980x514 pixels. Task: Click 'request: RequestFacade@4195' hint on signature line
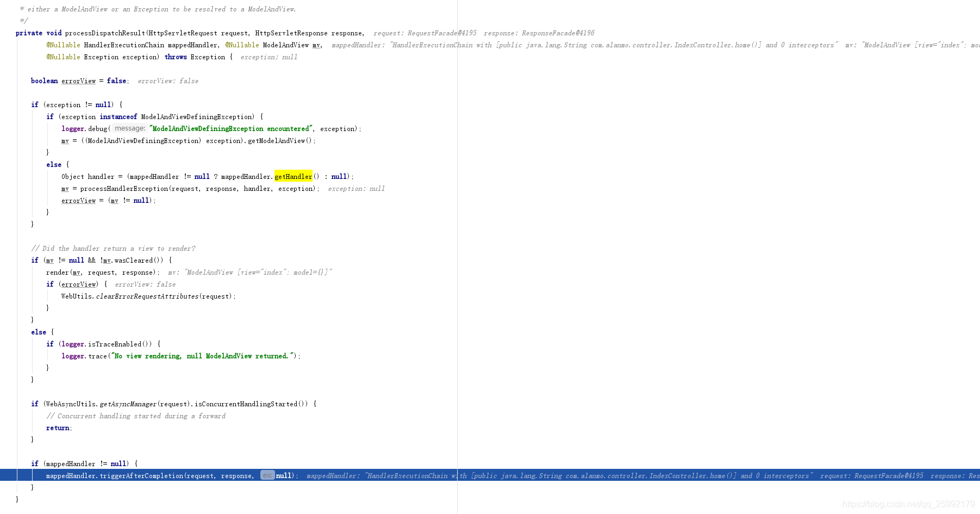tap(425, 33)
